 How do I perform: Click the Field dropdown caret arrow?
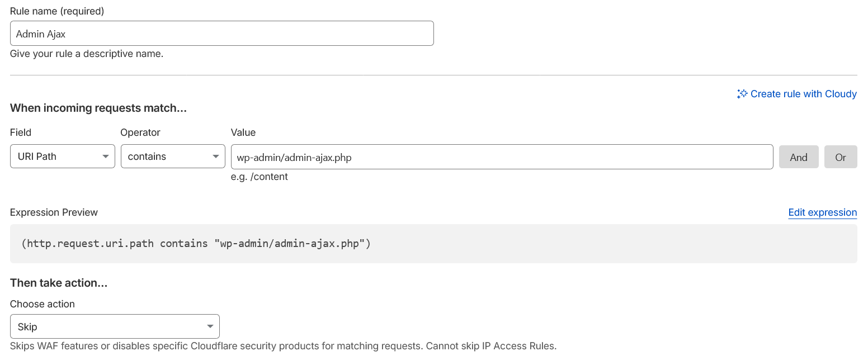click(x=105, y=157)
